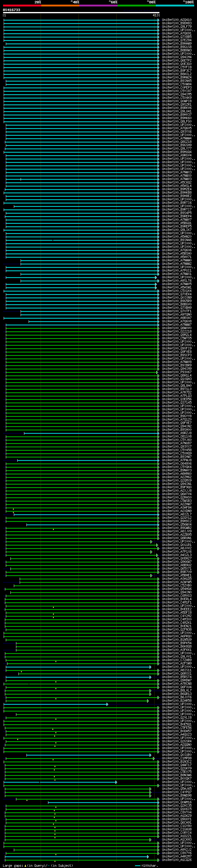Click the UniRef100_A7Q608 label
Viewport: 197px width, 868px height.
click(177, 321)
